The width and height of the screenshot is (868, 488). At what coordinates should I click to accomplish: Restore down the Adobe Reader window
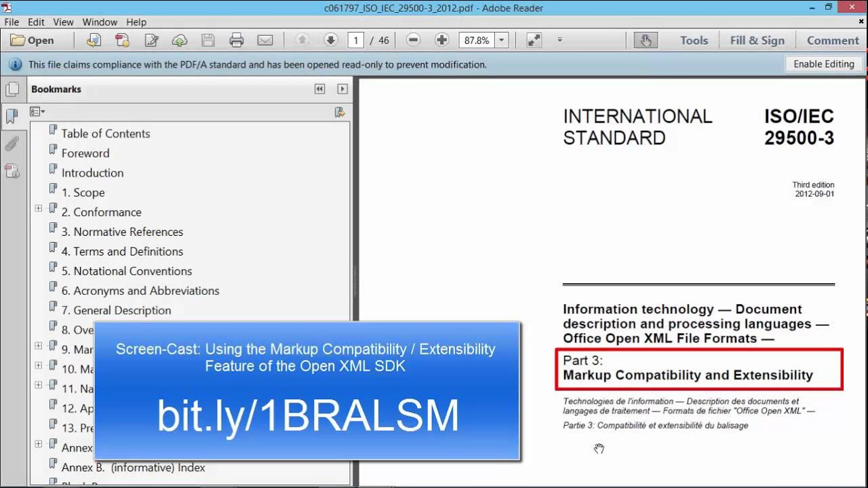coord(828,7)
